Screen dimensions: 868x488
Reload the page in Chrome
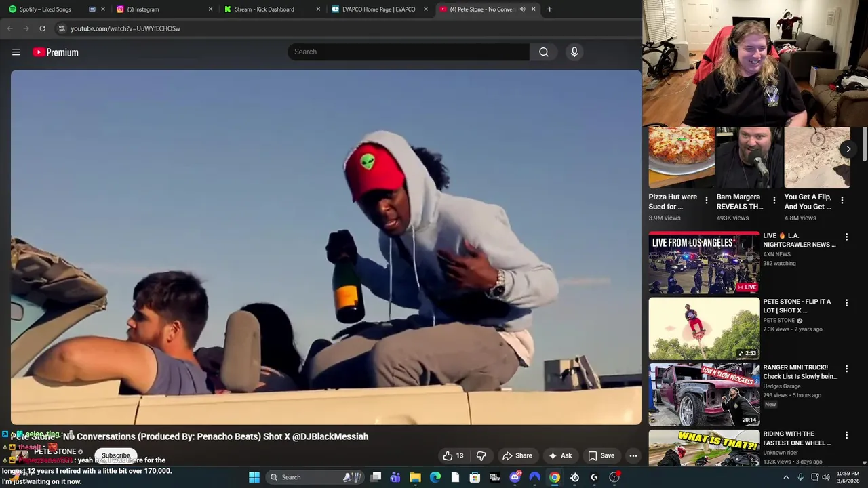coord(42,28)
